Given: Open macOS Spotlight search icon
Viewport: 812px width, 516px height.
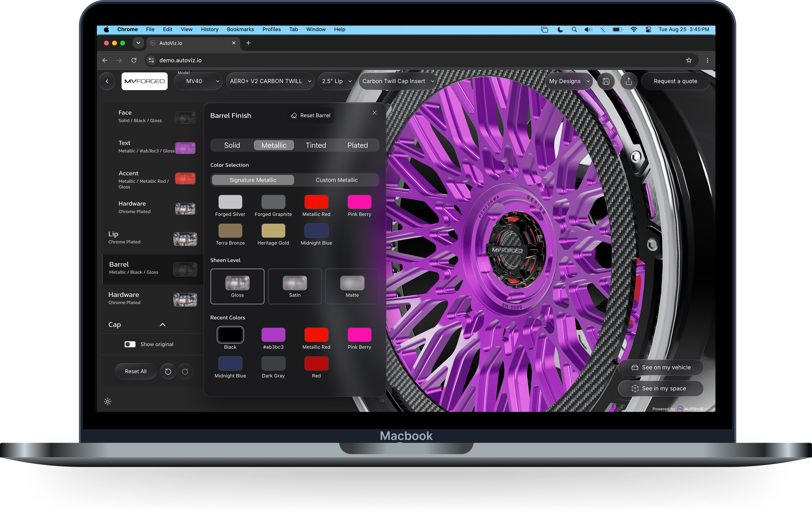Looking at the screenshot, I should pos(574,29).
